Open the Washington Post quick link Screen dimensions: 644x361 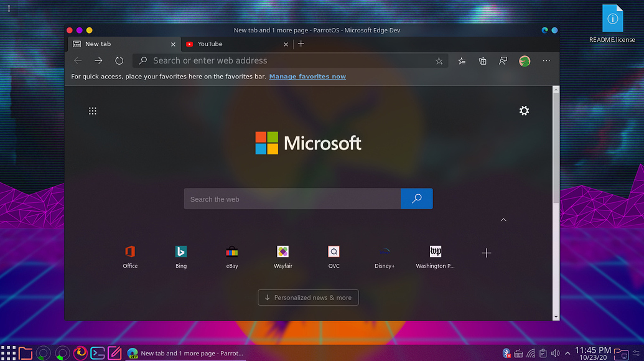[436, 256]
